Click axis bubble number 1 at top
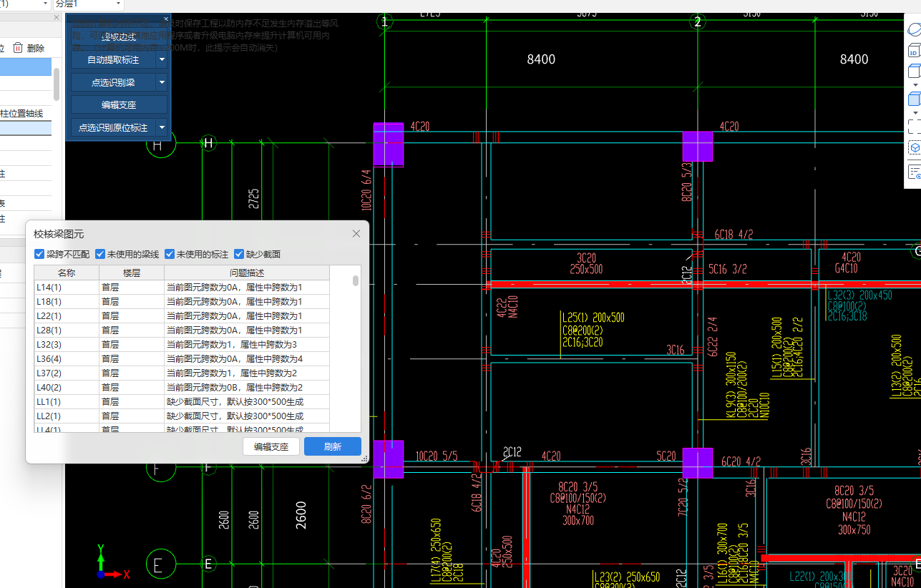Viewport: 921px width, 588px height. point(385,21)
